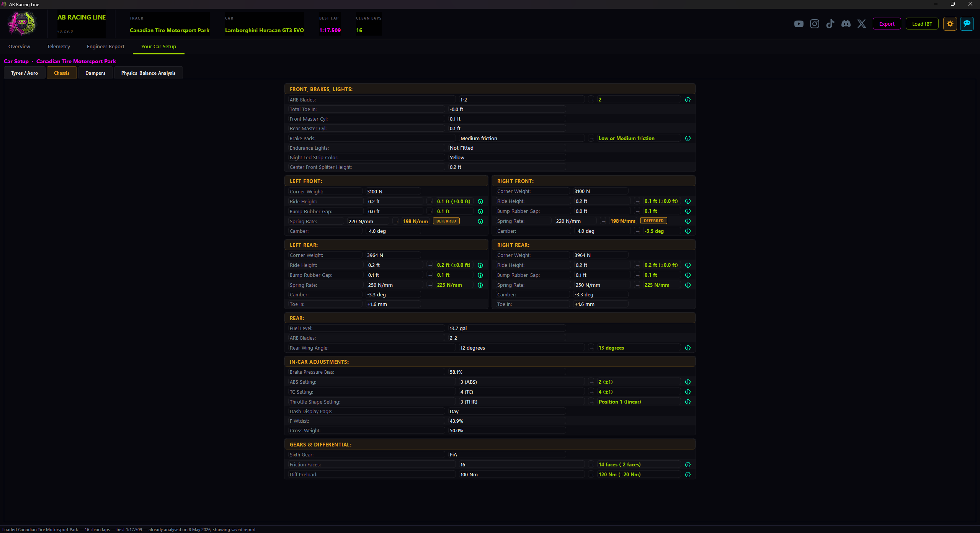Show info for front ARB Blades

pos(688,100)
